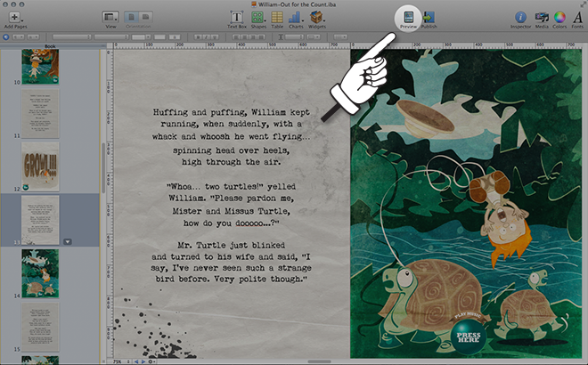588x365 pixels.
Task: Enter full screen mode
Action: [x=583, y=4]
